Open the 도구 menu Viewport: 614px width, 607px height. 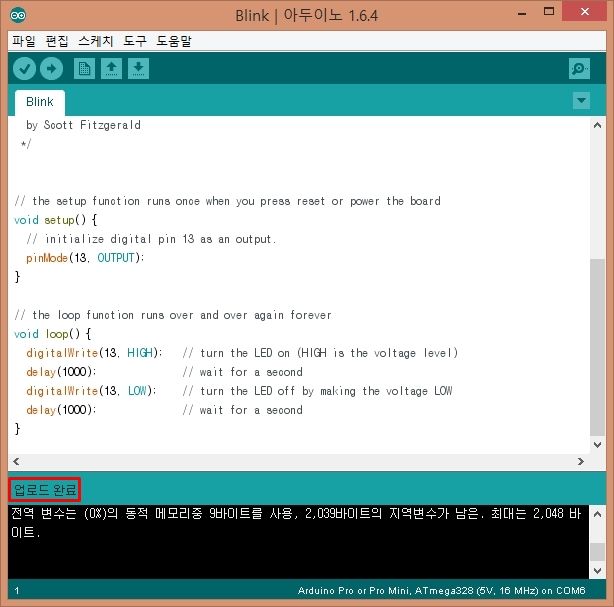tap(135, 41)
